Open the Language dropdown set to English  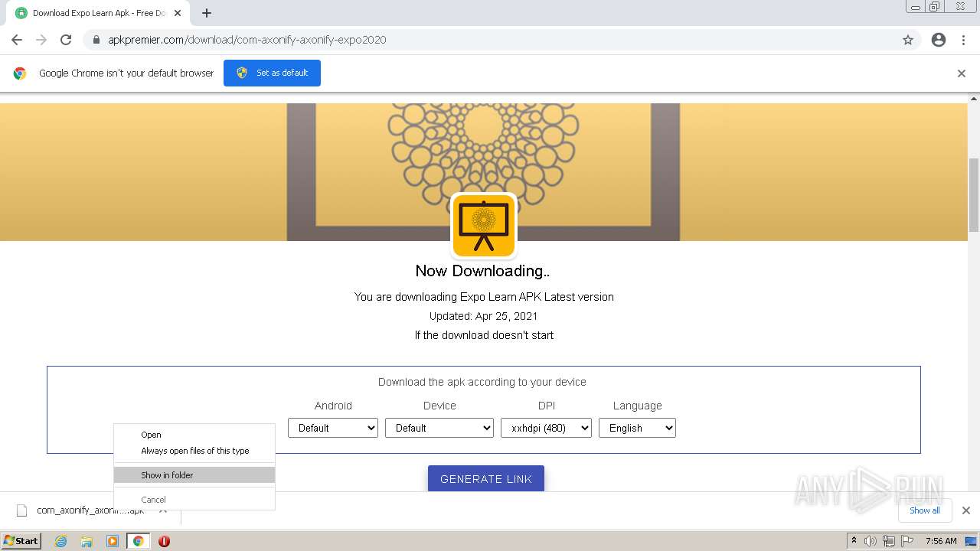[637, 428]
